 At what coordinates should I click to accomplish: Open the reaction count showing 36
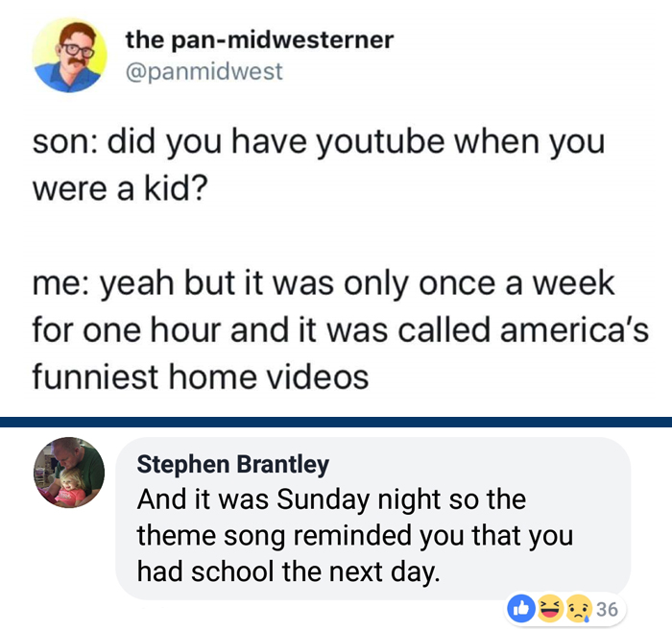[x=607, y=609]
